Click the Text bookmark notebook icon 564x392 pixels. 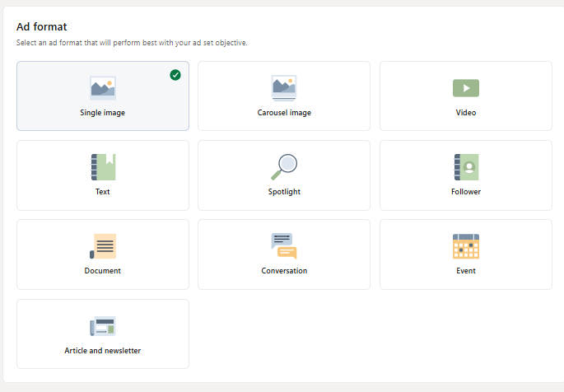(103, 167)
